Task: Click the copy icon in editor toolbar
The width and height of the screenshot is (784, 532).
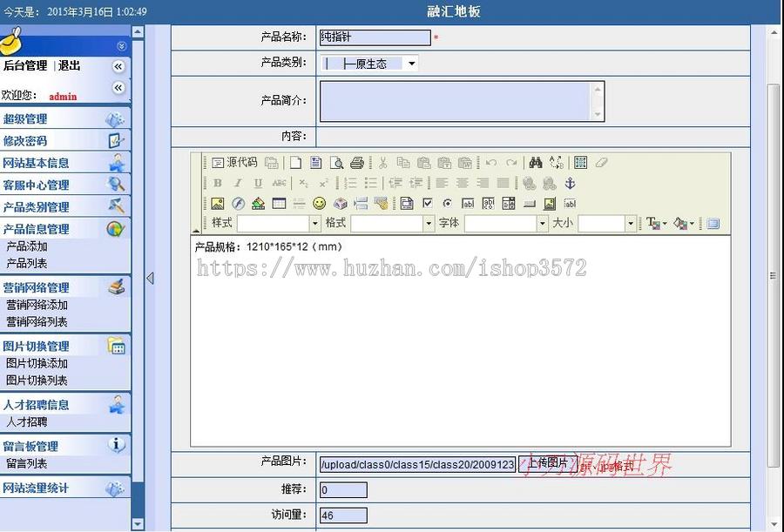Action: tap(403, 163)
